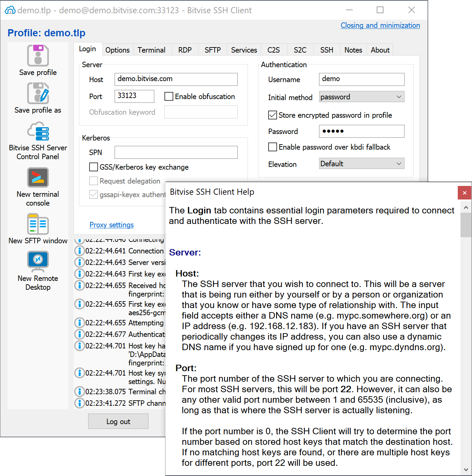Click info icon for 02:22:44.643 First key exchange entry
The width and height of the screenshot is (472, 476).
pyautogui.click(x=79, y=274)
